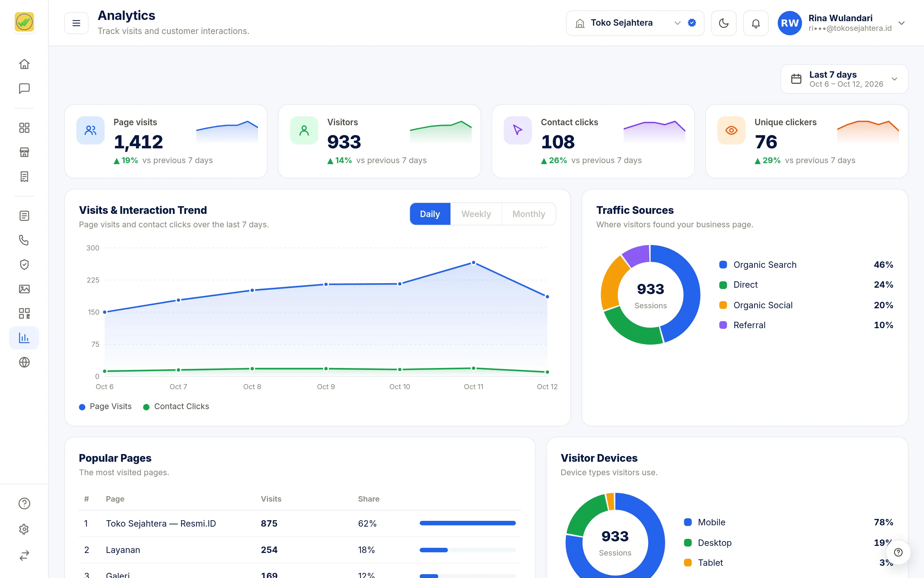
Task: Switch trend chart to Weekly
Action: [476, 214]
